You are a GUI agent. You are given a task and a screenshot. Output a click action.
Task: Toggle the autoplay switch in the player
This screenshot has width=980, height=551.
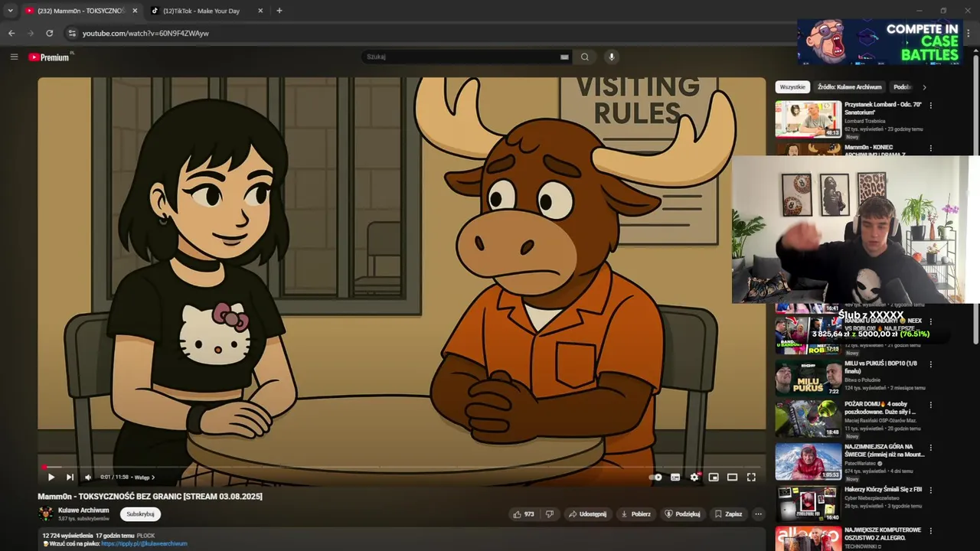(x=655, y=477)
